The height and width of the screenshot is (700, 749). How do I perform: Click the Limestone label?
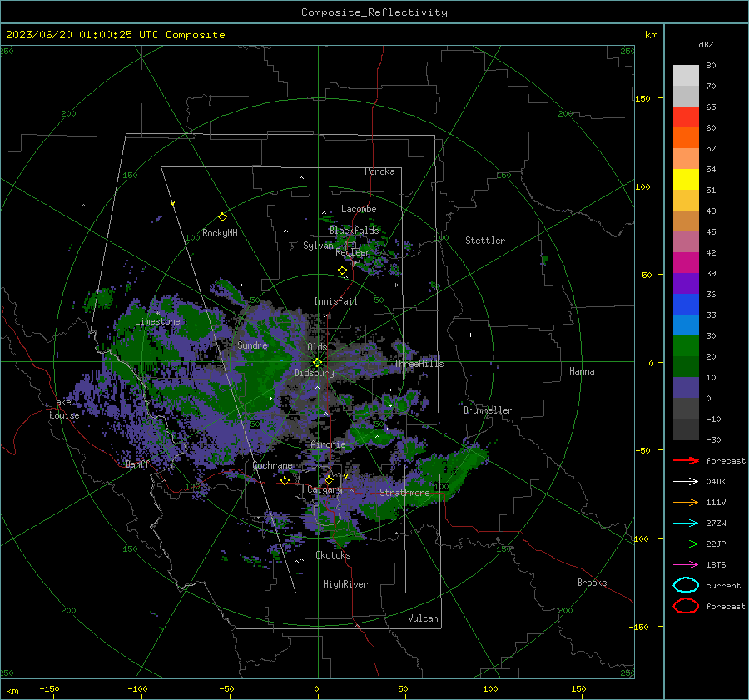(157, 321)
